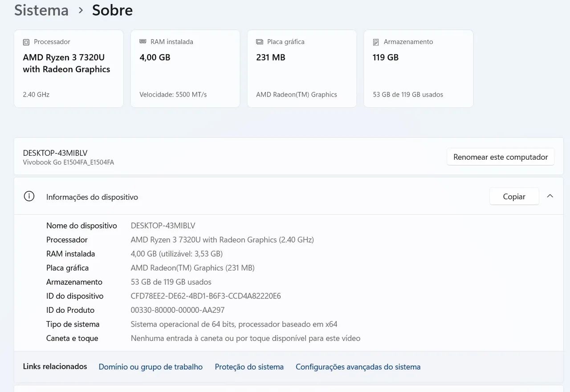Click the Processador card icon
This screenshot has height=392, width=570.
[x=26, y=42]
